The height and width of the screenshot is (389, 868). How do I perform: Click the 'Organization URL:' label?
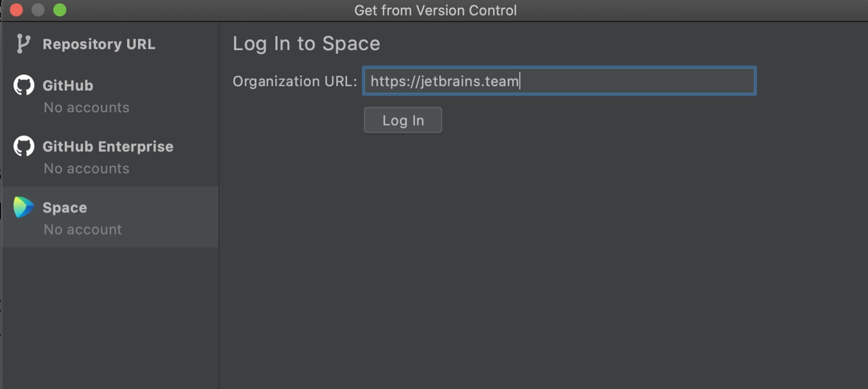(x=295, y=81)
